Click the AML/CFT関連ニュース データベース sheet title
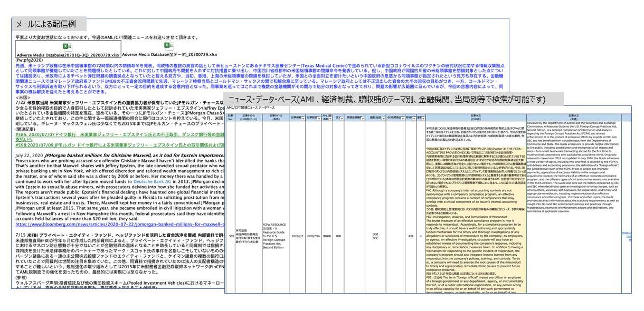The image size is (644, 311). pyautogui.click(x=250, y=108)
